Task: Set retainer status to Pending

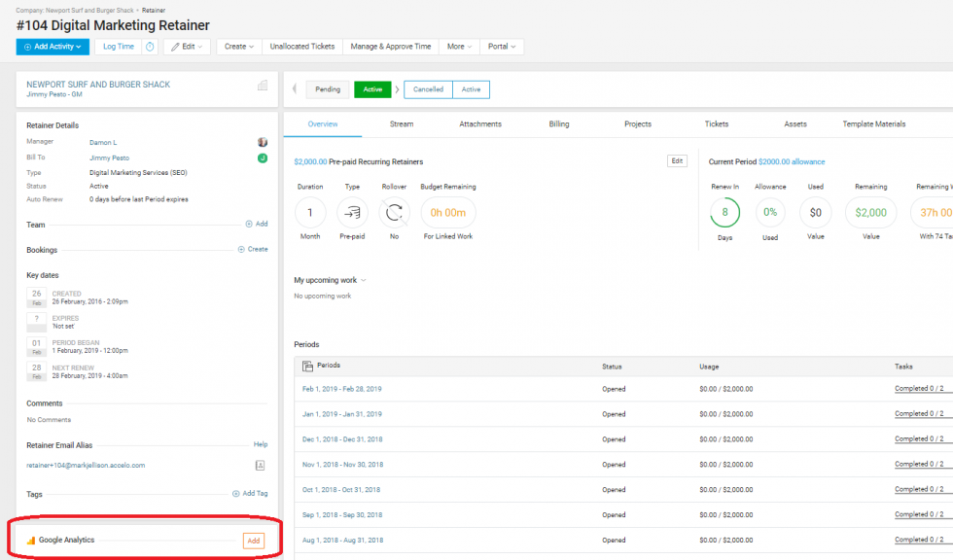Action: point(328,89)
